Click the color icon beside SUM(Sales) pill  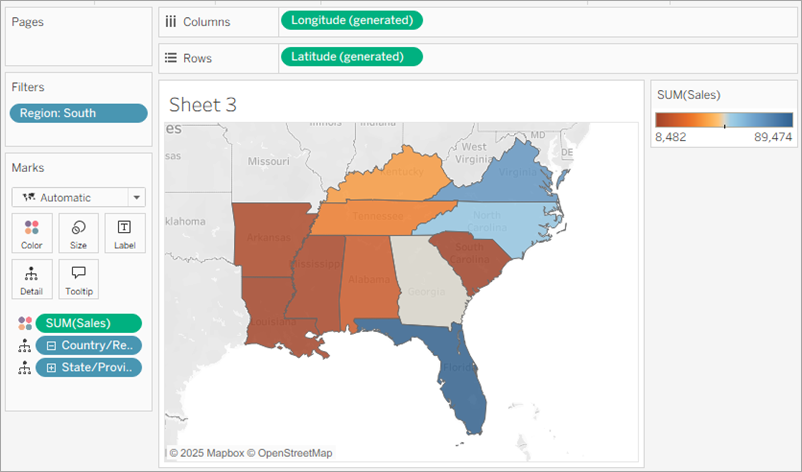tap(24, 323)
